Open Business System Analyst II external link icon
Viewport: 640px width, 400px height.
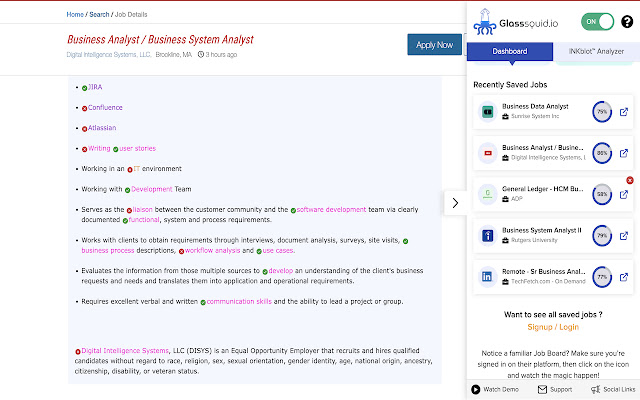pos(624,236)
